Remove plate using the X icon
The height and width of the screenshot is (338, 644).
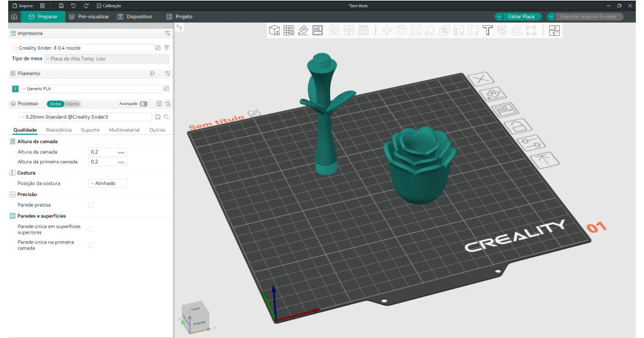pyautogui.click(x=481, y=79)
